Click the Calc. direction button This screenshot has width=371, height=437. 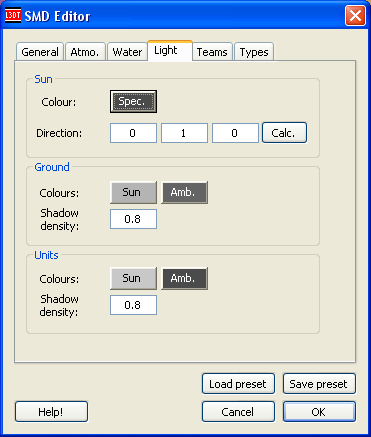[284, 133]
